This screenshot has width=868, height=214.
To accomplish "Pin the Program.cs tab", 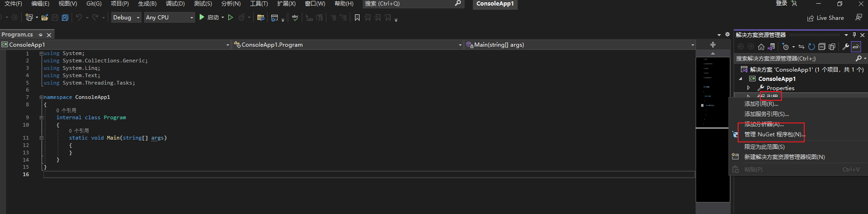I will tap(40, 35).
